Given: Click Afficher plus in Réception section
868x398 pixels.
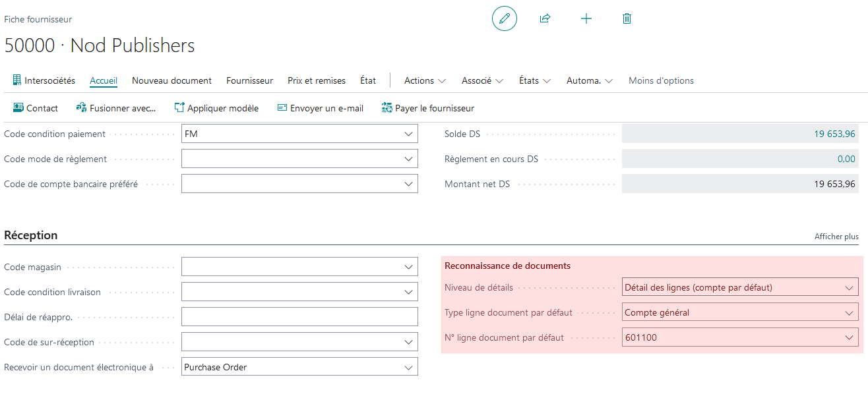Looking at the screenshot, I should pos(836,236).
